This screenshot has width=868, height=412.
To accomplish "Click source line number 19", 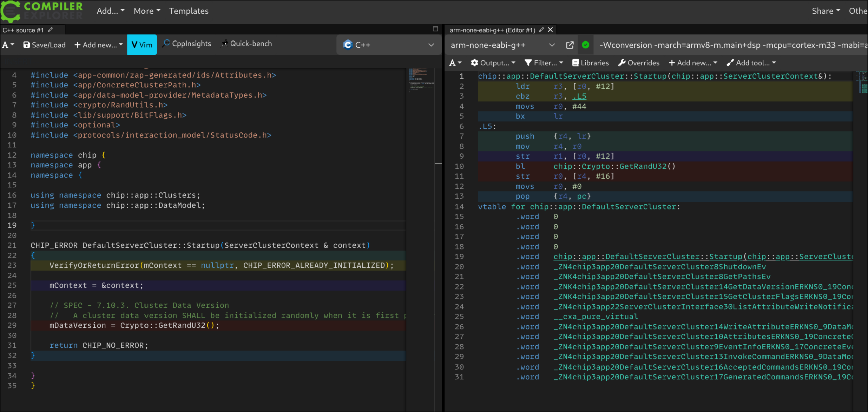I will click(12, 225).
